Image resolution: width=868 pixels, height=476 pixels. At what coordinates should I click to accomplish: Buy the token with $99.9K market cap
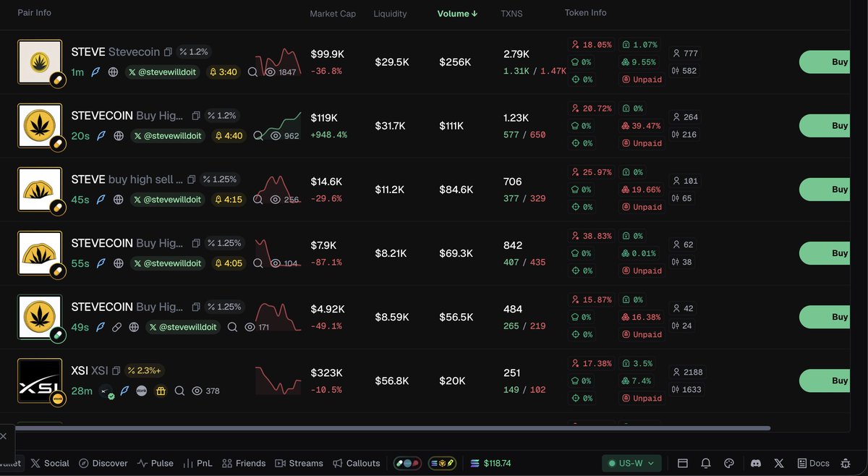pos(825,62)
